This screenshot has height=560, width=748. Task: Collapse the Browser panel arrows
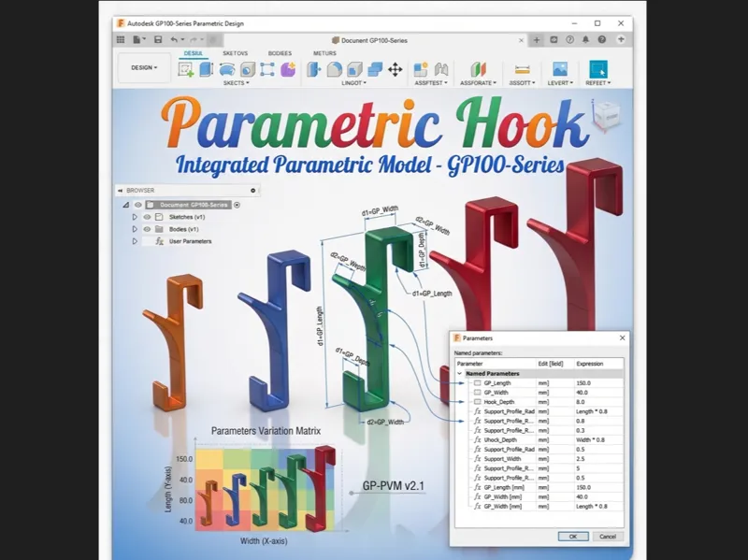(x=121, y=191)
